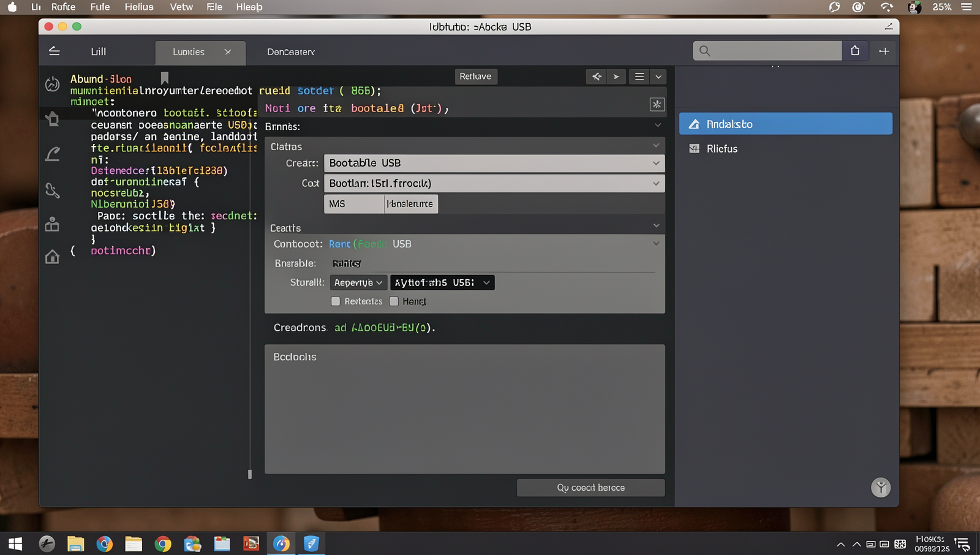Click the round Y button bottom right
The width and height of the screenshot is (980, 555).
[x=881, y=488]
